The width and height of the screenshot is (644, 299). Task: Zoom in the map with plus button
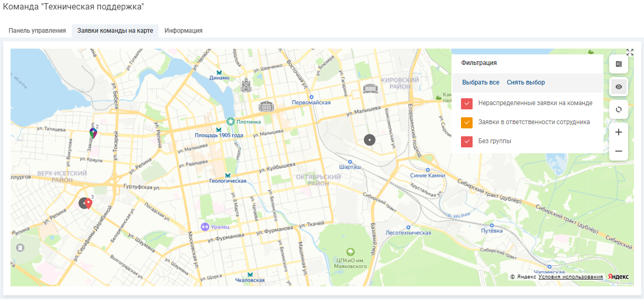point(619,132)
